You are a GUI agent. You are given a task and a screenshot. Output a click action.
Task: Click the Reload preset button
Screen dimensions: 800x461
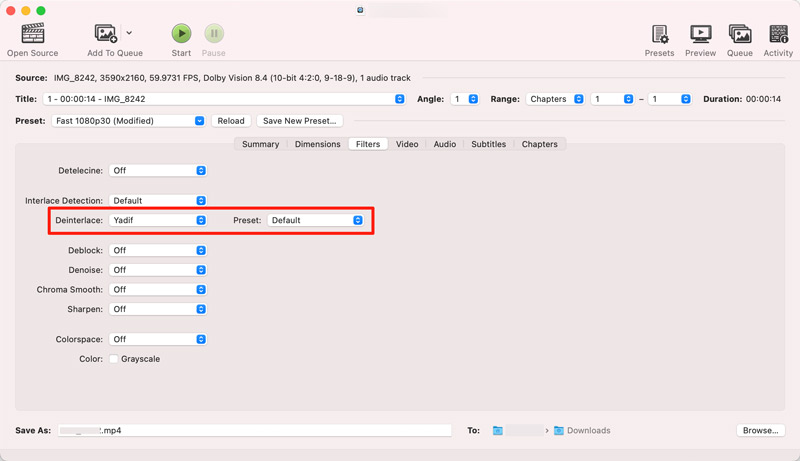pyautogui.click(x=230, y=121)
